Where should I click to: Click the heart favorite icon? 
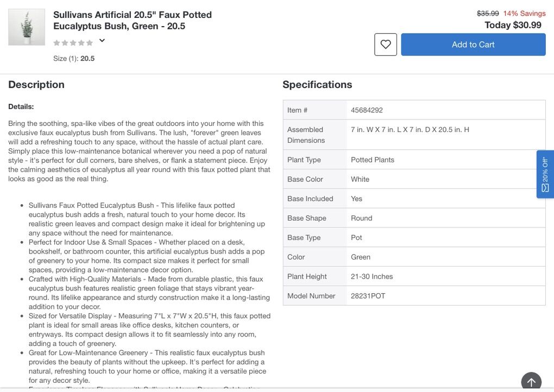click(x=386, y=45)
